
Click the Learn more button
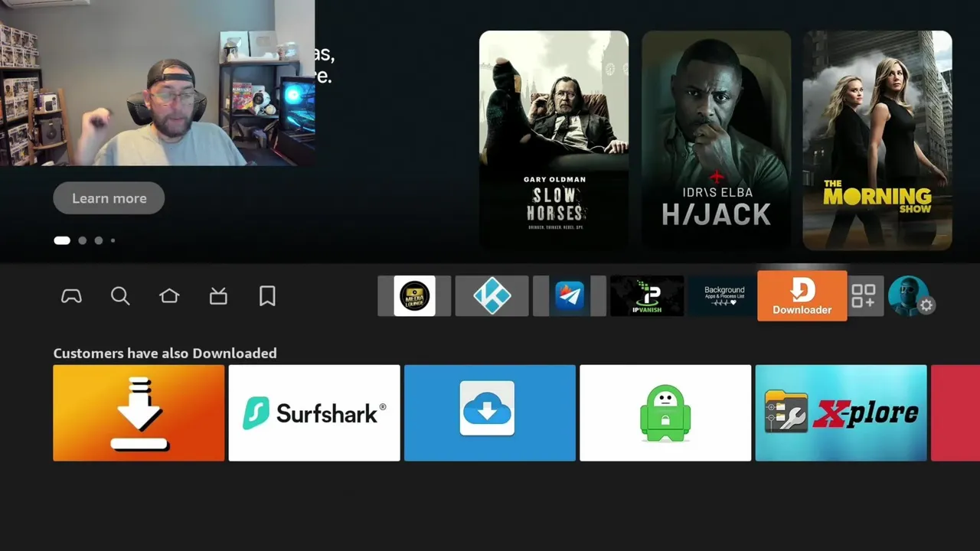pos(109,198)
